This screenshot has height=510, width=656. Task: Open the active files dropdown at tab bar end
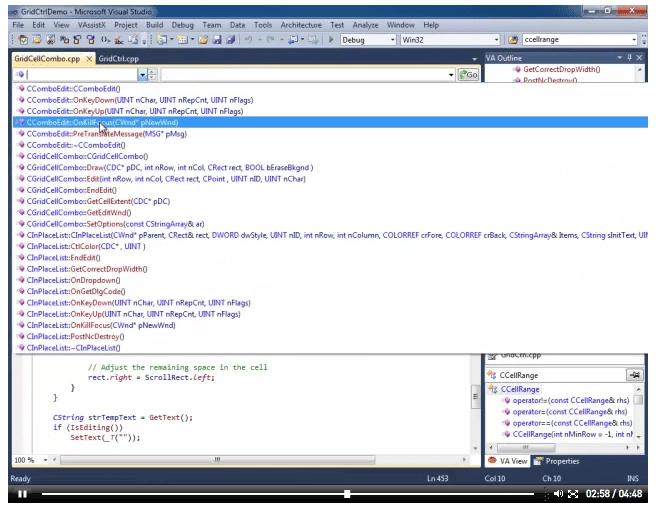coord(474,59)
